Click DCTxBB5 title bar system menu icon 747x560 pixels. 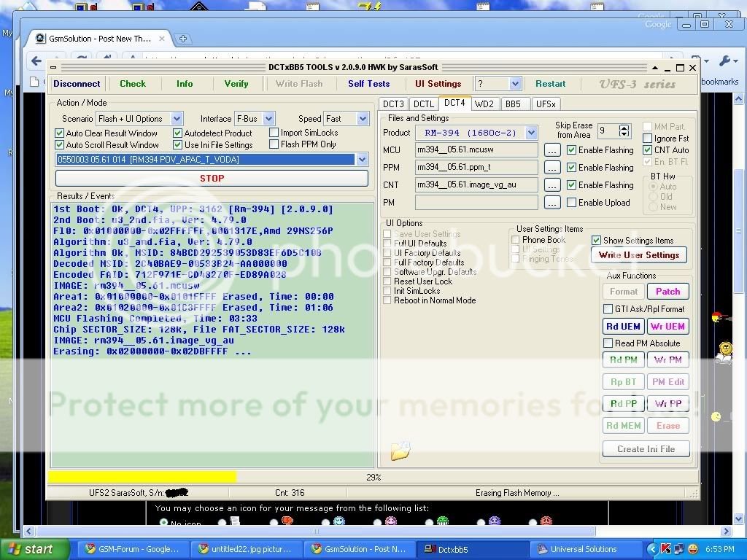[53, 67]
